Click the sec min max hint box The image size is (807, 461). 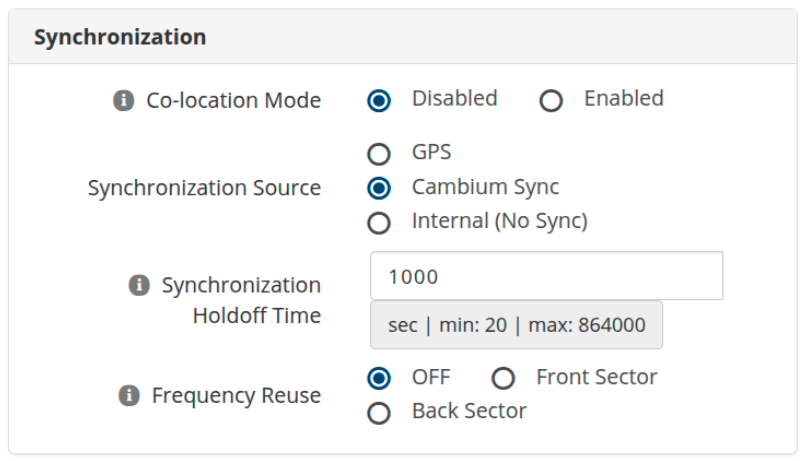tap(516, 325)
